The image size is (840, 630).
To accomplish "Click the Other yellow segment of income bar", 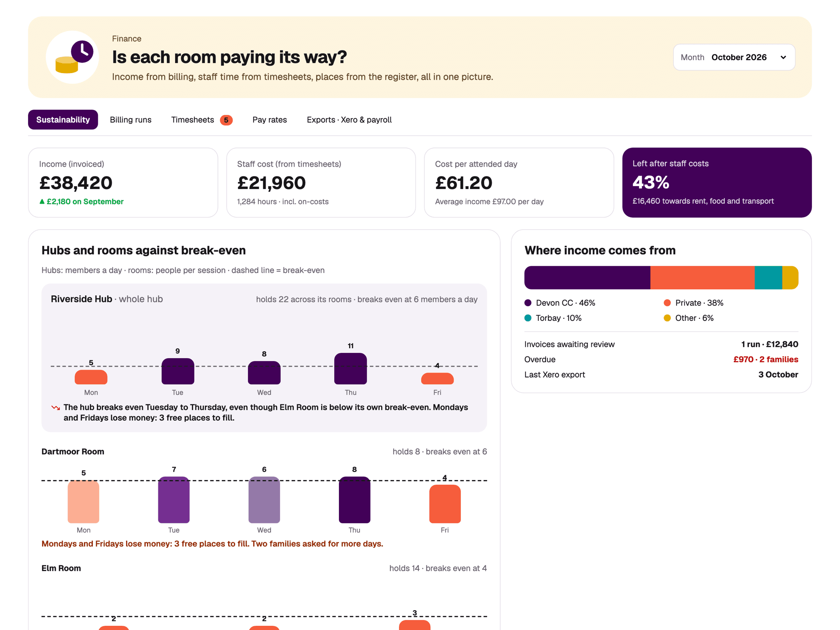I will coord(790,278).
